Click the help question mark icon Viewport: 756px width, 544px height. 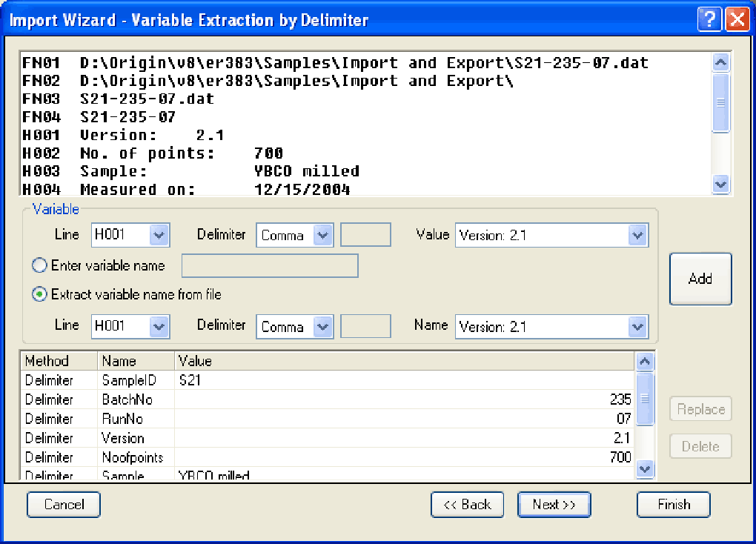pos(709,20)
